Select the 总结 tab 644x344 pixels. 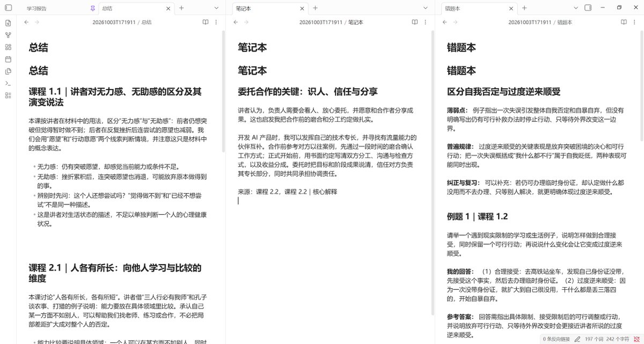pyautogui.click(x=137, y=8)
